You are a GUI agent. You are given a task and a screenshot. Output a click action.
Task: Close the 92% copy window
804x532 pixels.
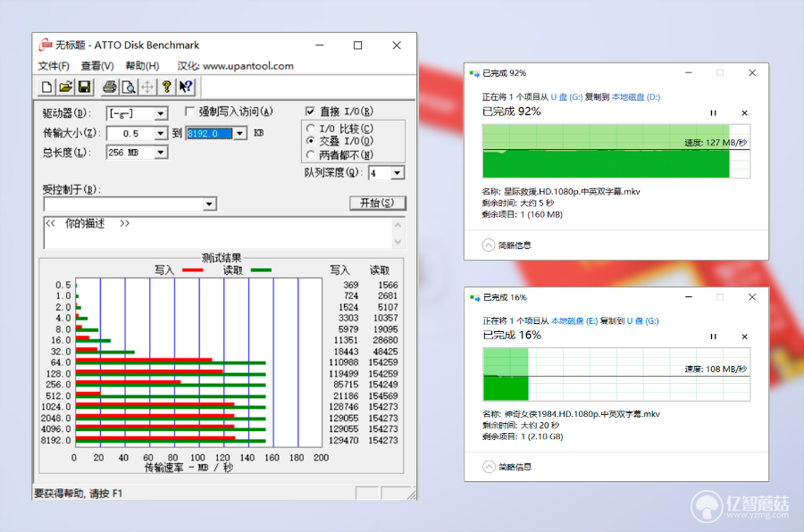tap(752, 73)
